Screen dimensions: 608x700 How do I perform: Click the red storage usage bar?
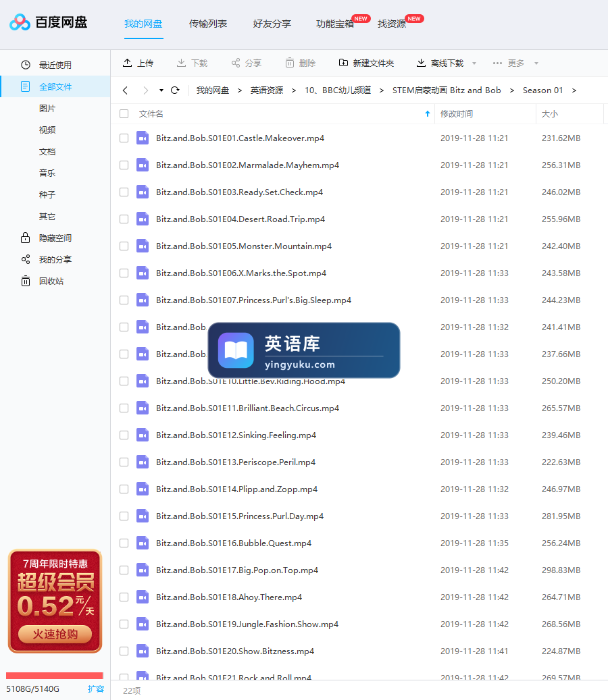coord(55,676)
